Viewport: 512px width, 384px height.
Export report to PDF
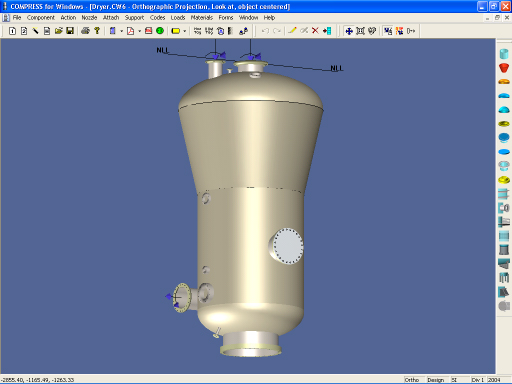point(131,31)
